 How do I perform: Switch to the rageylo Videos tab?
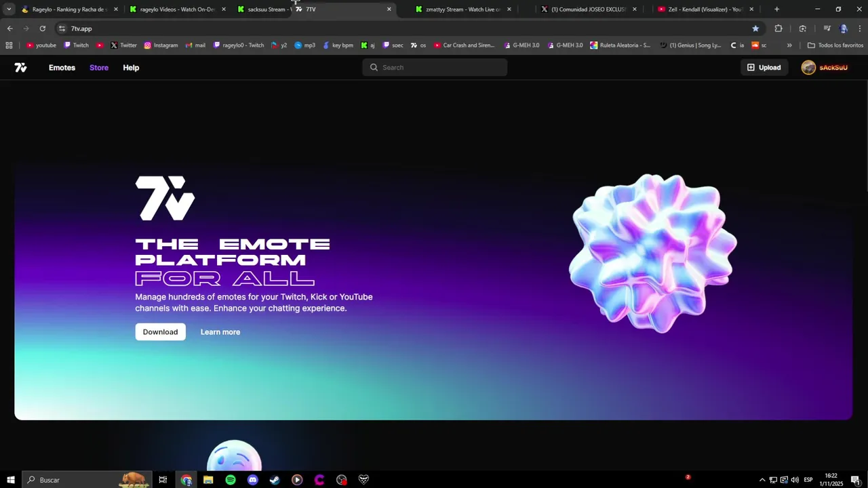178,9
